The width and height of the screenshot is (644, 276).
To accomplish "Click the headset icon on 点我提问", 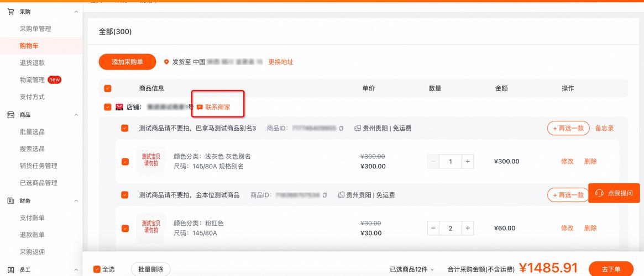I will click(x=599, y=193).
